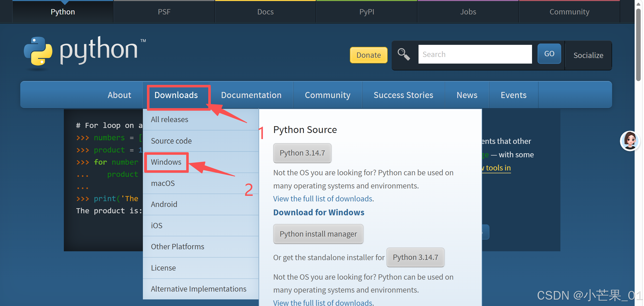Open the Python tab in top bar
This screenshot has height=306, width=644.
point(63,12)
